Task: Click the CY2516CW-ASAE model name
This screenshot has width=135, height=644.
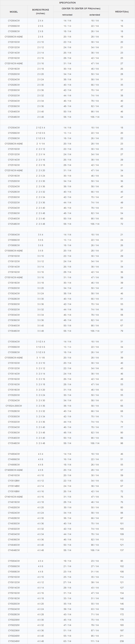Action: click(x=14, y=171)
